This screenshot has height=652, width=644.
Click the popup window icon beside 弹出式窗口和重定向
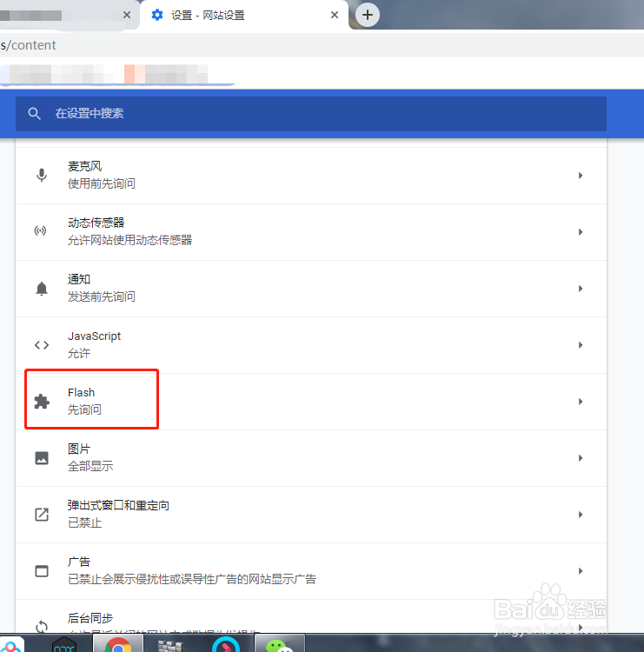[x=42, y=515]
